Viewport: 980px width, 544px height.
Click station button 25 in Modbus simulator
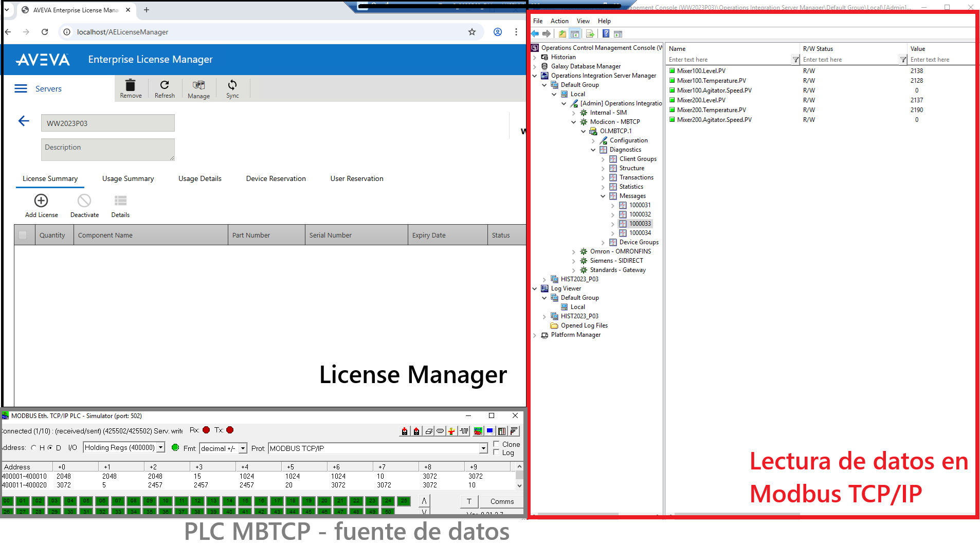[x=404, y=500]
